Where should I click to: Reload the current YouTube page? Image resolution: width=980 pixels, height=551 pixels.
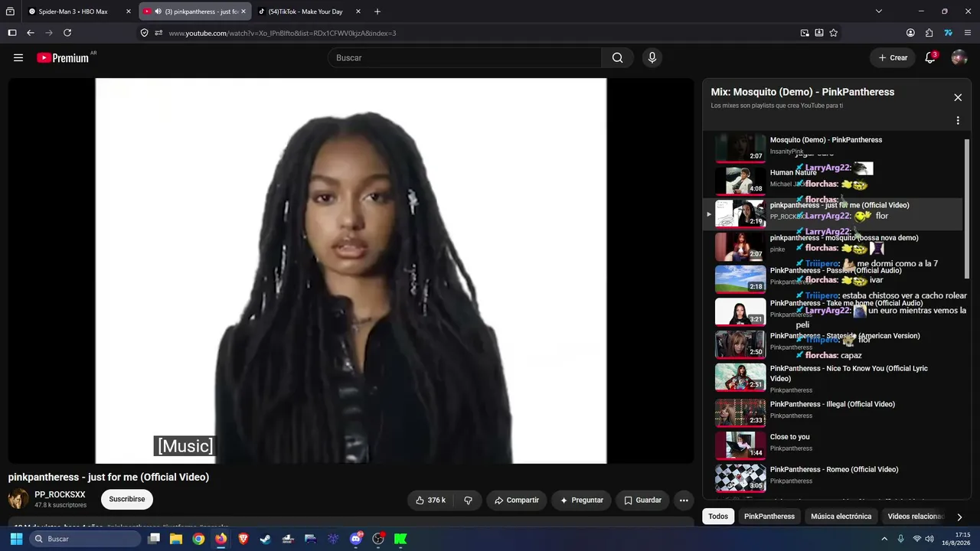67,33
